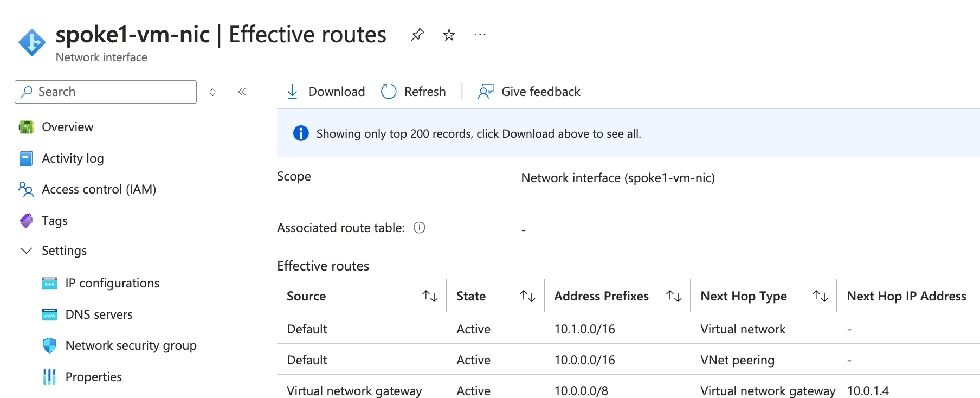This screenshot has width=980, height=398.
Task: Open the Activity log
Action: tap(73, 158)
